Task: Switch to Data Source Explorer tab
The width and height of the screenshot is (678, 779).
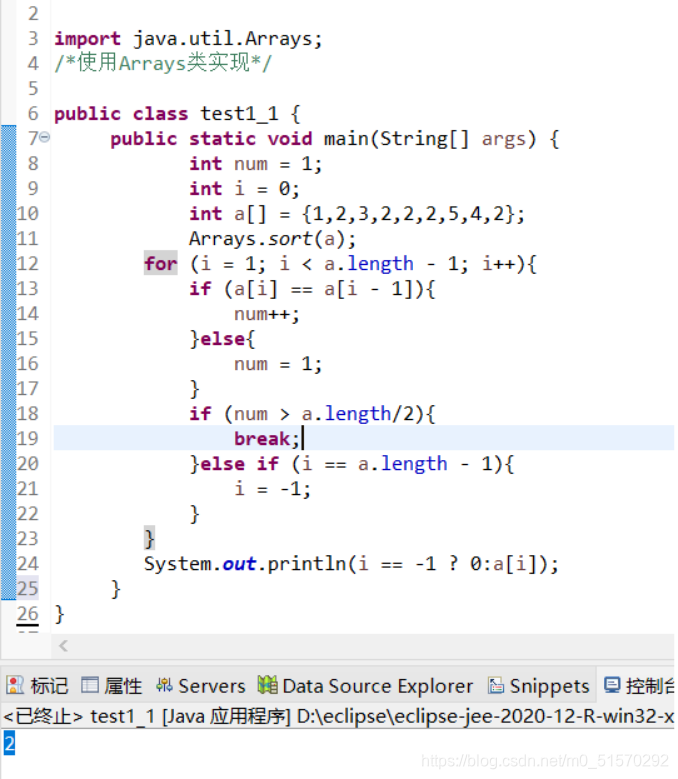Action: coord(366,686)
